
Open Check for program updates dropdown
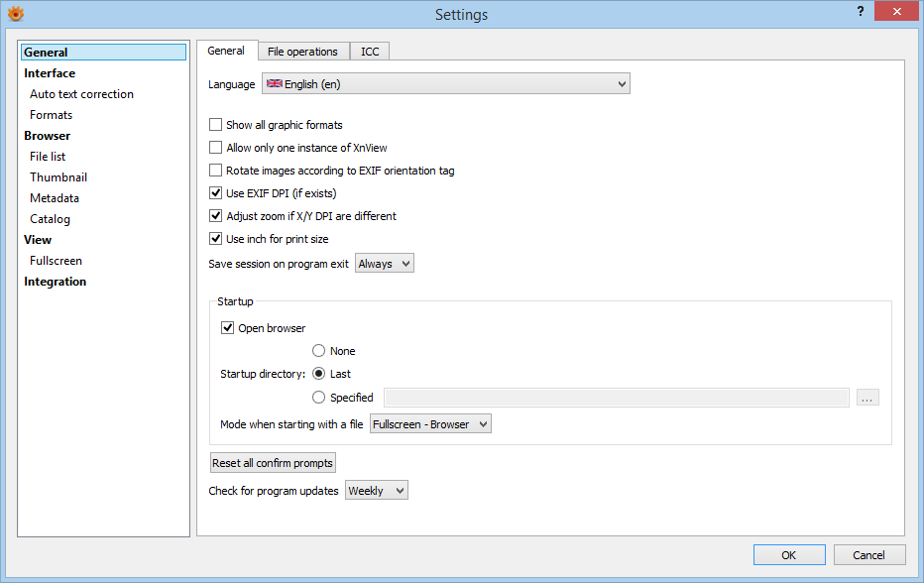[x=376, y=491]
